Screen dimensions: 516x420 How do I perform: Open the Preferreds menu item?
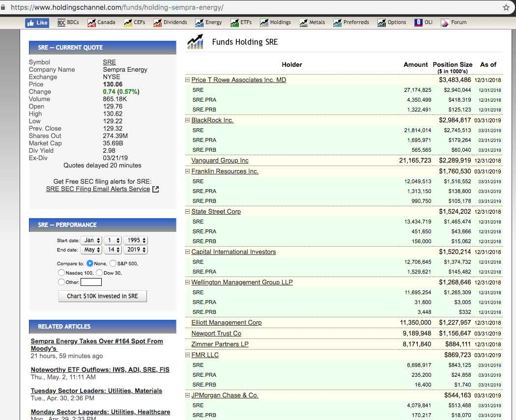pyautogui.click(x=356, y=23)
